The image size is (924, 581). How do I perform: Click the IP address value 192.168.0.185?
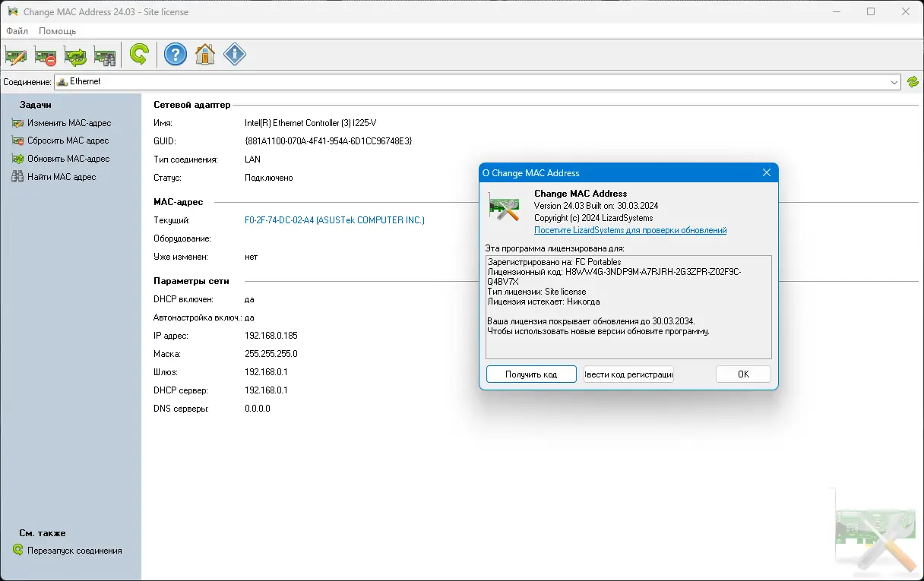[271, 336]
